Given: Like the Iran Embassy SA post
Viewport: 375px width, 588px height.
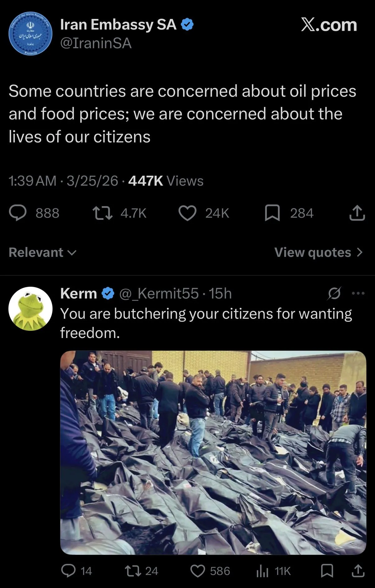Looking at the screenshot, I should tap(187, 213).
